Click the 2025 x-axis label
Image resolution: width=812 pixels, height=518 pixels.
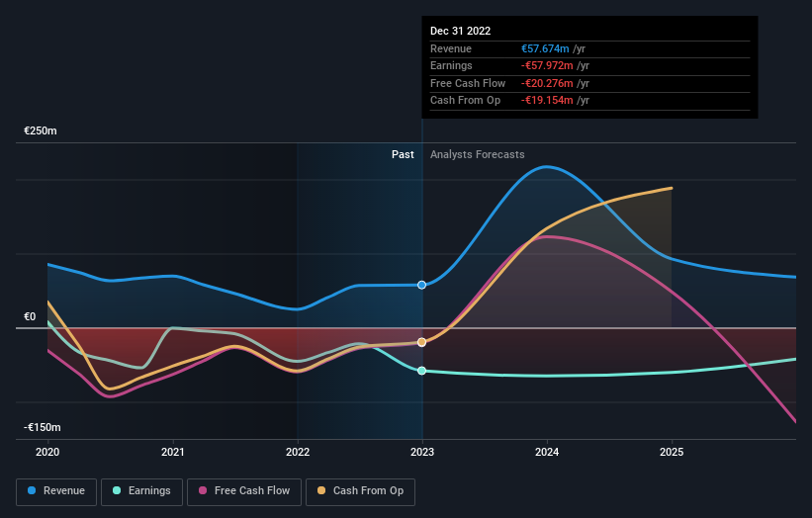(672, 453)
